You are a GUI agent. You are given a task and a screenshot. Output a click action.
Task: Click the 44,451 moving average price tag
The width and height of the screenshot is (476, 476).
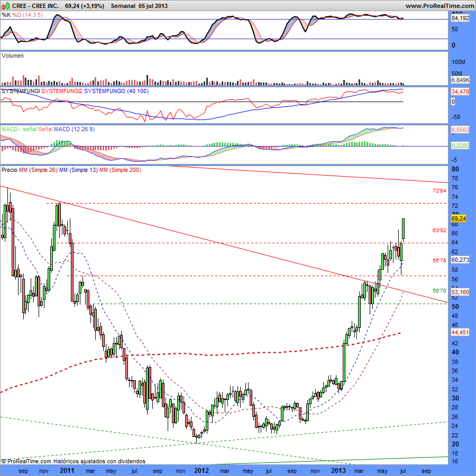point(458,332)
